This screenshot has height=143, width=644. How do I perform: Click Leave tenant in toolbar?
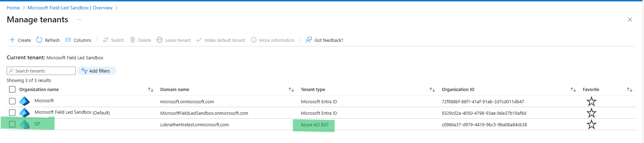pos(174,40)
